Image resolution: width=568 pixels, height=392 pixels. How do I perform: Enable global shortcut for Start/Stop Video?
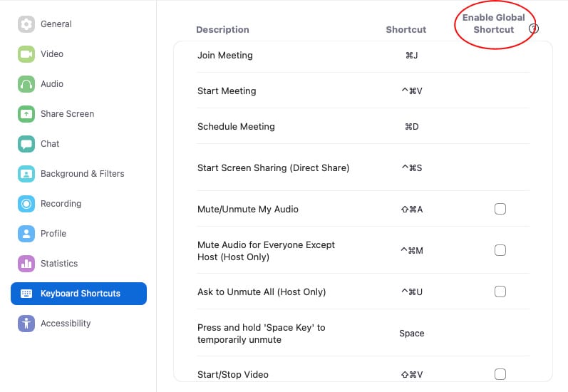[500, 374]
